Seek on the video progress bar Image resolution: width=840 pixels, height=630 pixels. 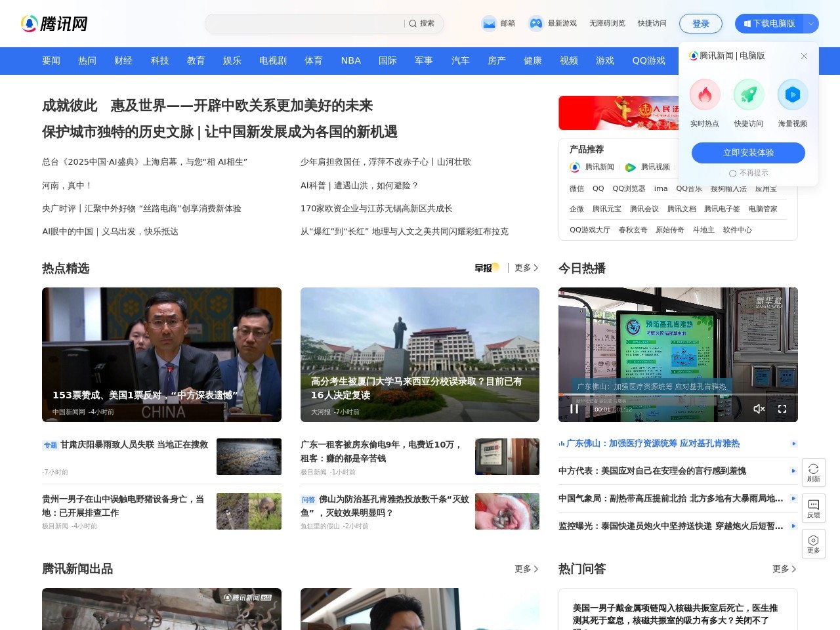[x=678, y=394]
